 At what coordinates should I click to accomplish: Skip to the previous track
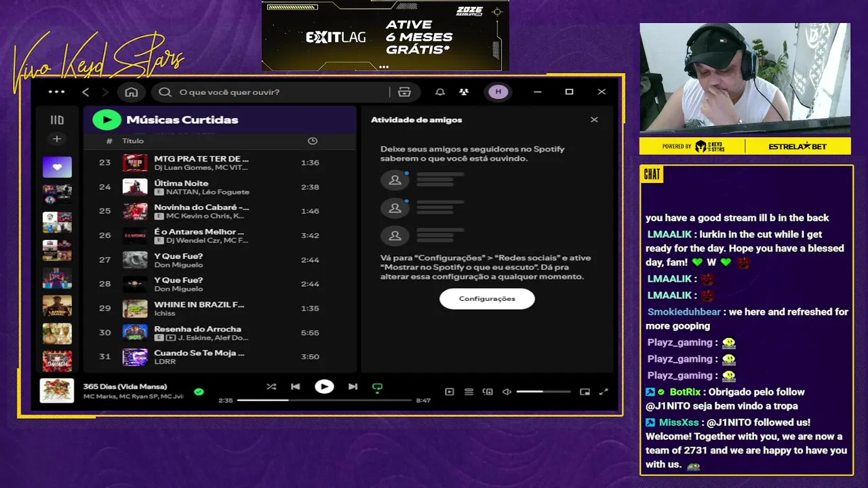tap(295, 386)
